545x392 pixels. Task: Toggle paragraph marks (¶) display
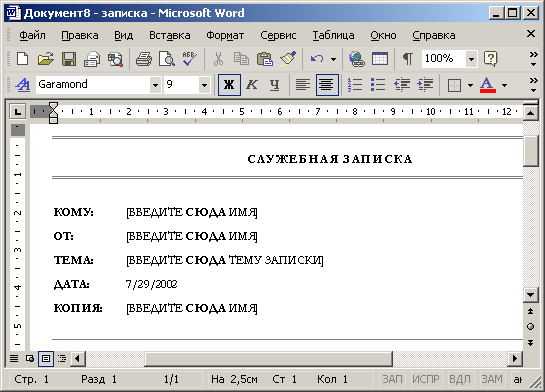(x=407, y=59)
